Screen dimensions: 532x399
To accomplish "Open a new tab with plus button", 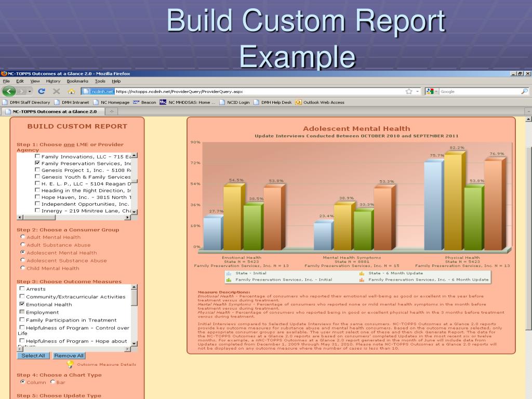I will pos(111,111).
